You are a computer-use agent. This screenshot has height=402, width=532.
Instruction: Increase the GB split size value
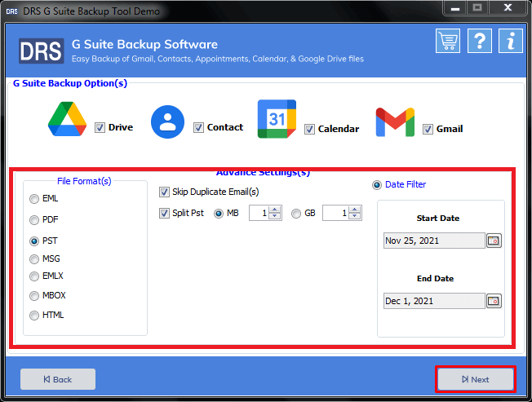(x=355, y=210)
